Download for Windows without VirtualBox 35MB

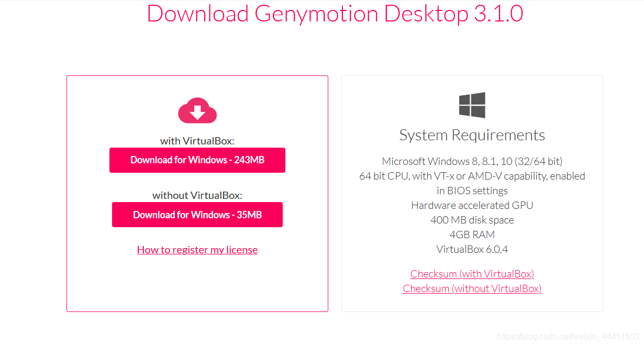[197, 215]
